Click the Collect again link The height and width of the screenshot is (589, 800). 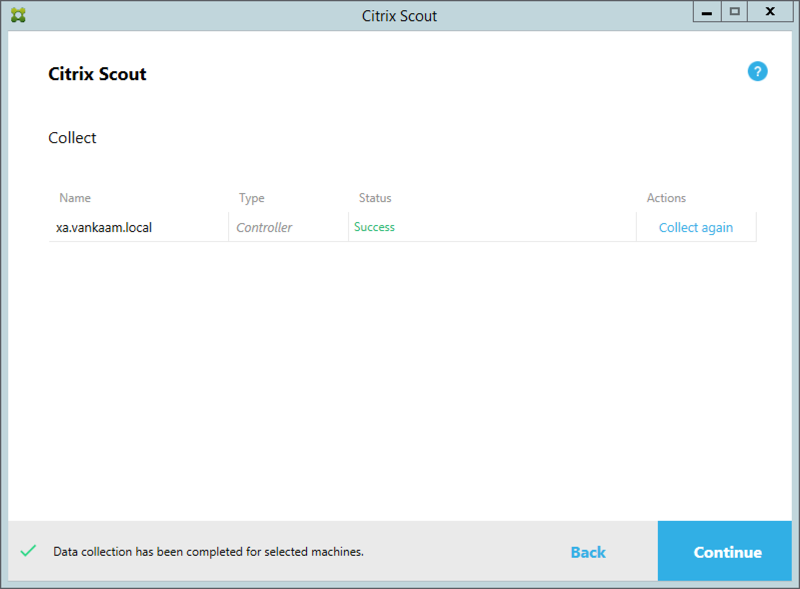(695, 228)
